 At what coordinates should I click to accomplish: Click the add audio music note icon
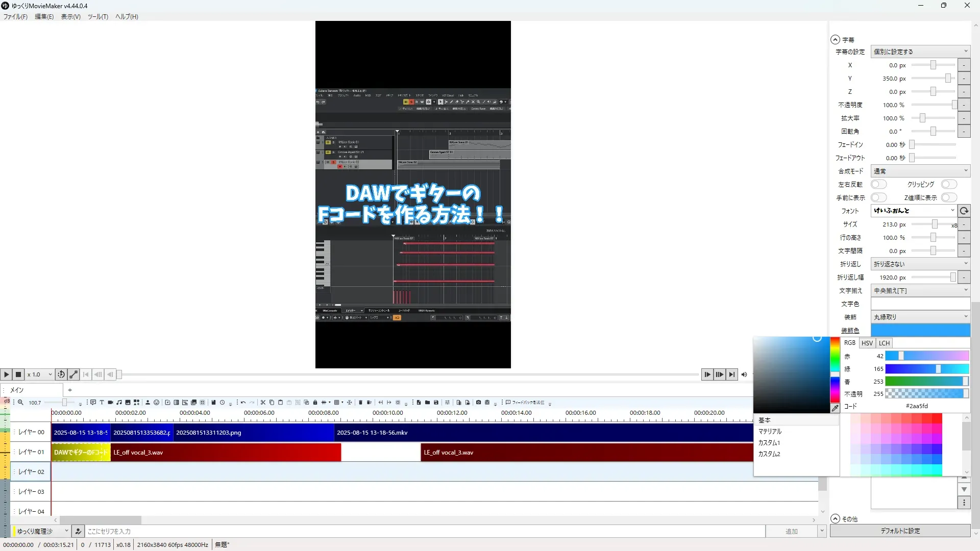[119, 403]
